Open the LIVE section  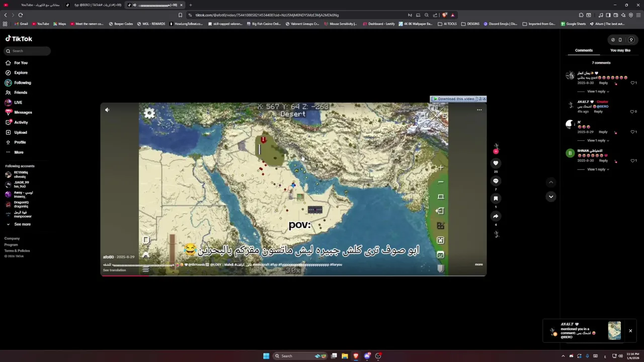point(14,103)
